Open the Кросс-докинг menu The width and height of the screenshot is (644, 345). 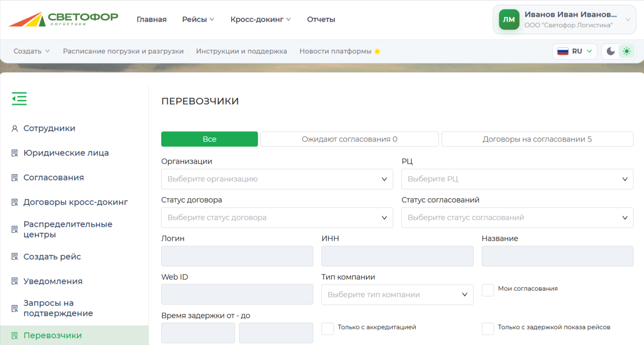(x=261, y=19)
